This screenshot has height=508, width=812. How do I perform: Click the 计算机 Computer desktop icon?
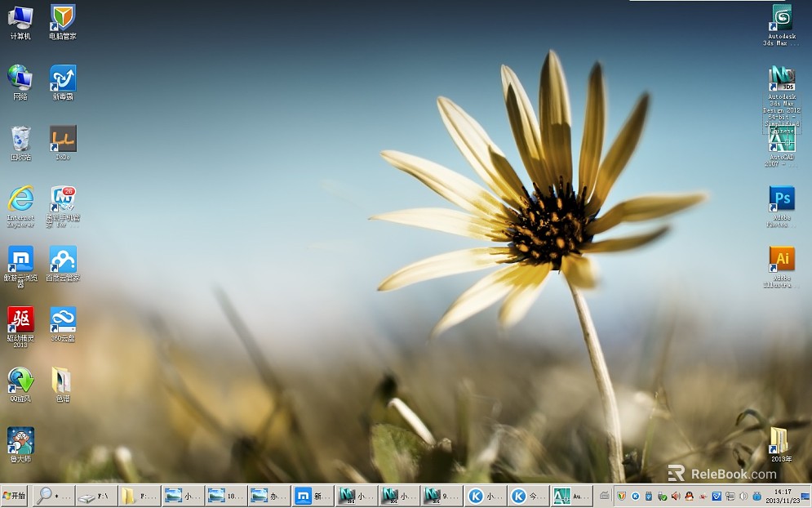20,18
